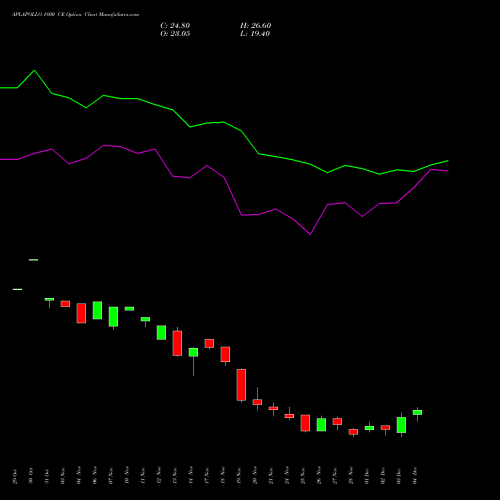Click the 12 Nov date label

click(159, 476)
